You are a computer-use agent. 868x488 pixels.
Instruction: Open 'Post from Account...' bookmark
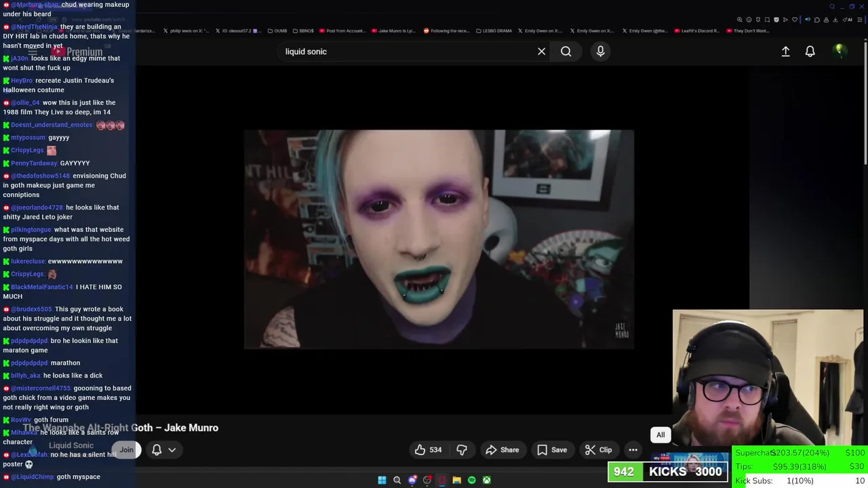click(x=342, y=30)
